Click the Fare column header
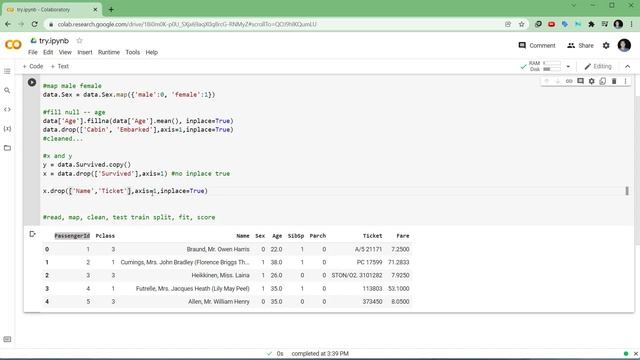640x360 pixels. 402,236
